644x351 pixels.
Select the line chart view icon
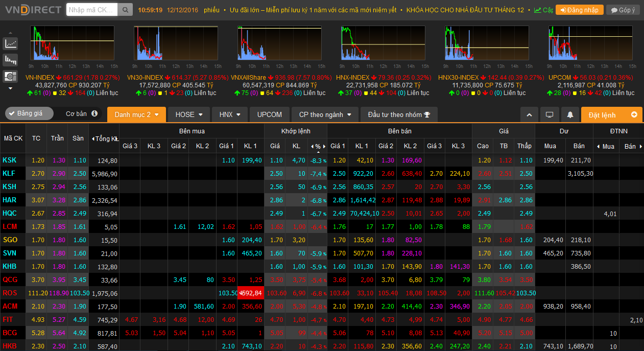point(10,43)
